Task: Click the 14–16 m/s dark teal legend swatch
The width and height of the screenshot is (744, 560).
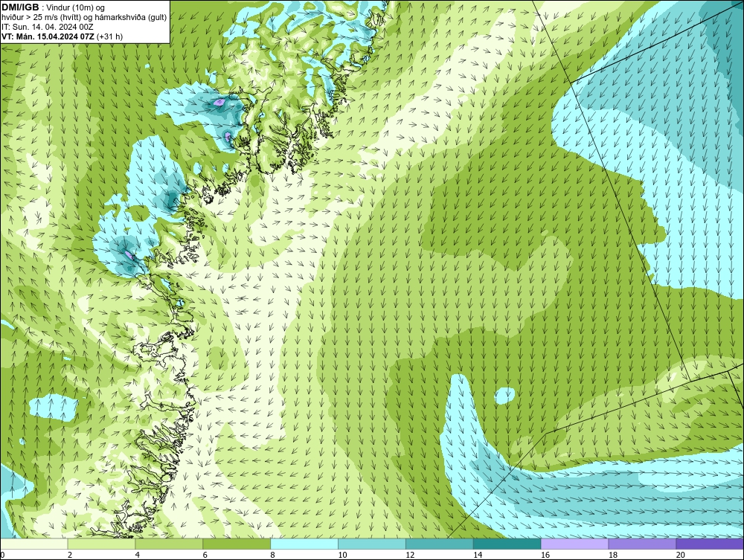Action: click(x=507, y=544)
